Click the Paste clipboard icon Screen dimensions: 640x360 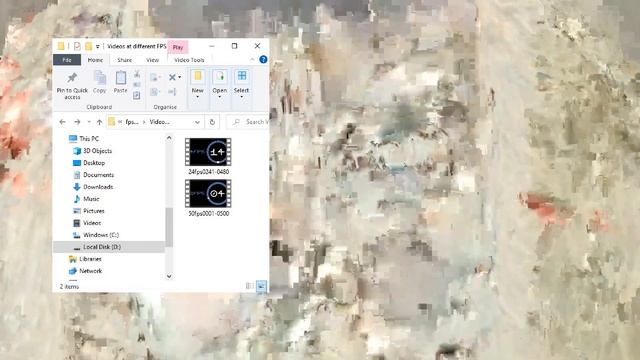[120, 77]
